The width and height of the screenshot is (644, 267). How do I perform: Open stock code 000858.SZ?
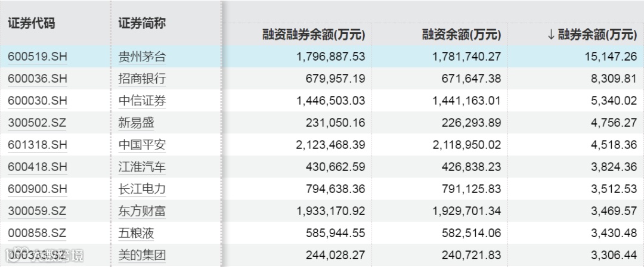pos(37,233)
